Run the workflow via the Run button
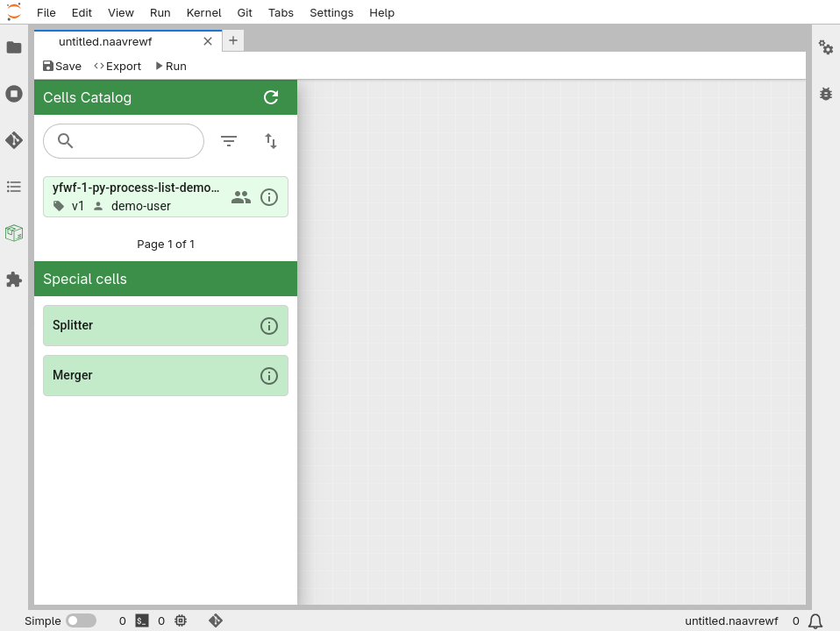Viewport: 840px width, 631px height. coord(170,66)
